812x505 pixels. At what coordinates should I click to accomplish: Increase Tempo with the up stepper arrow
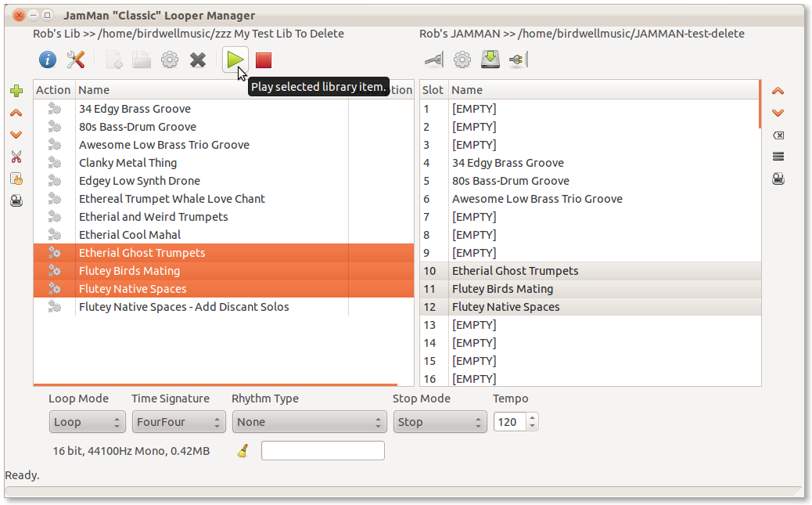[x=533, y=417]
